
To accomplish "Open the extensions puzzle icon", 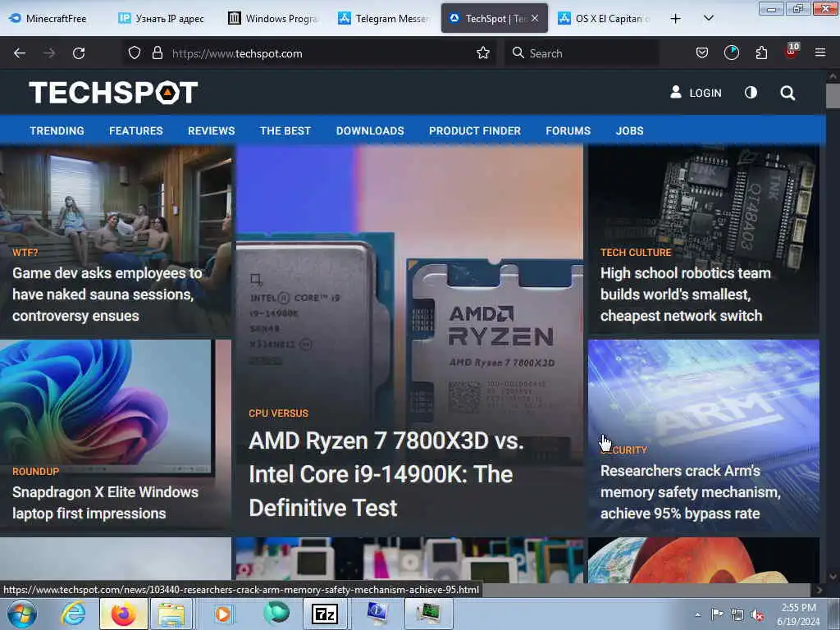I will pos(761,53).
